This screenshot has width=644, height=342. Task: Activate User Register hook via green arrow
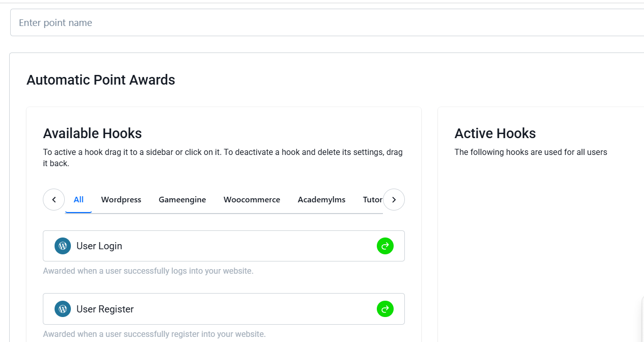[385, 309]
